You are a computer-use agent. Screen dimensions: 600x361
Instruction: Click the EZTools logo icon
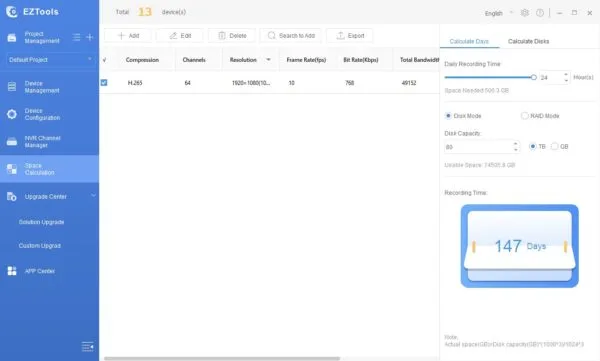(11, 11)
